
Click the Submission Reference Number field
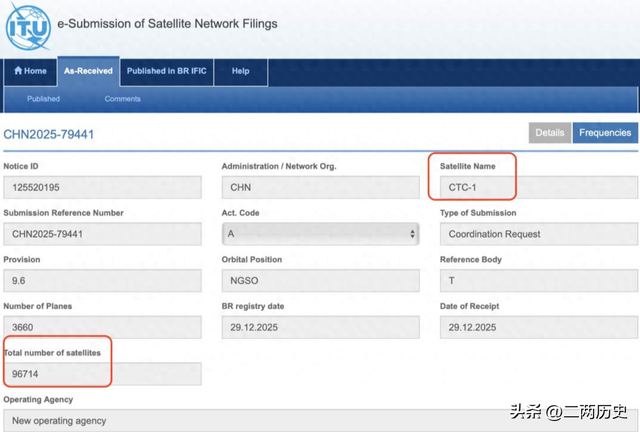pos(102,234)
